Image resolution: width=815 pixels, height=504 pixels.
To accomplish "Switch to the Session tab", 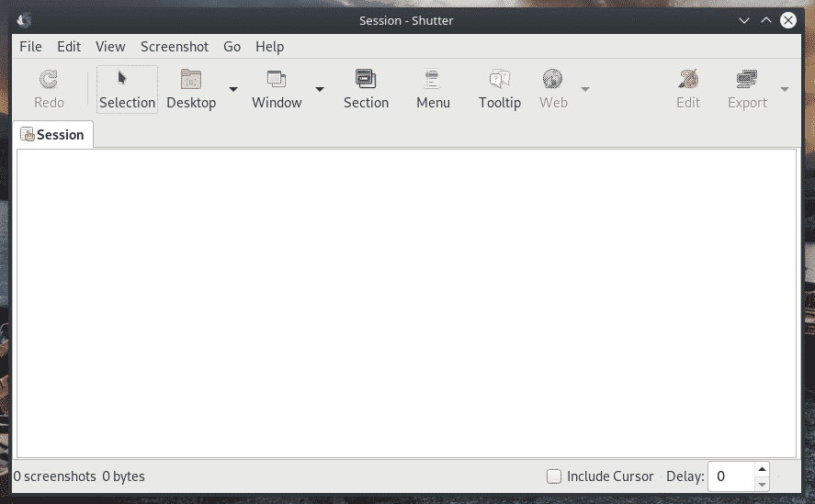I will coord(52,135).
